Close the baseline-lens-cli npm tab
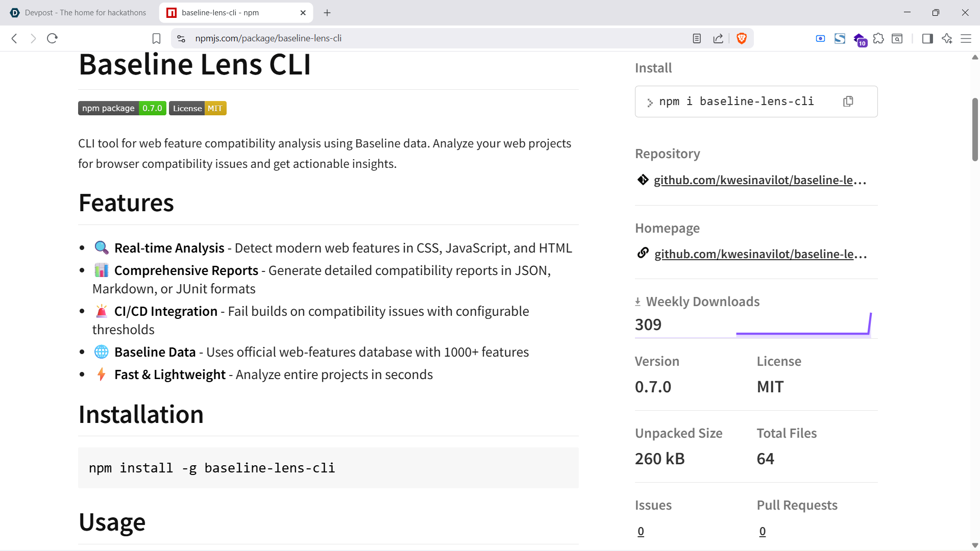980x551 pixels. click(x=303, y=13)
